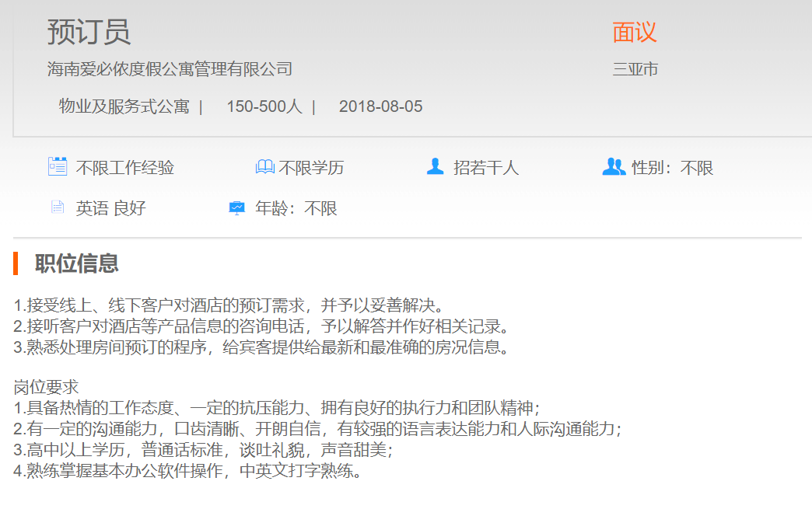Screen dimensions: 812x509
Task: Click the 招若干人 label
Action: [486, 168]
